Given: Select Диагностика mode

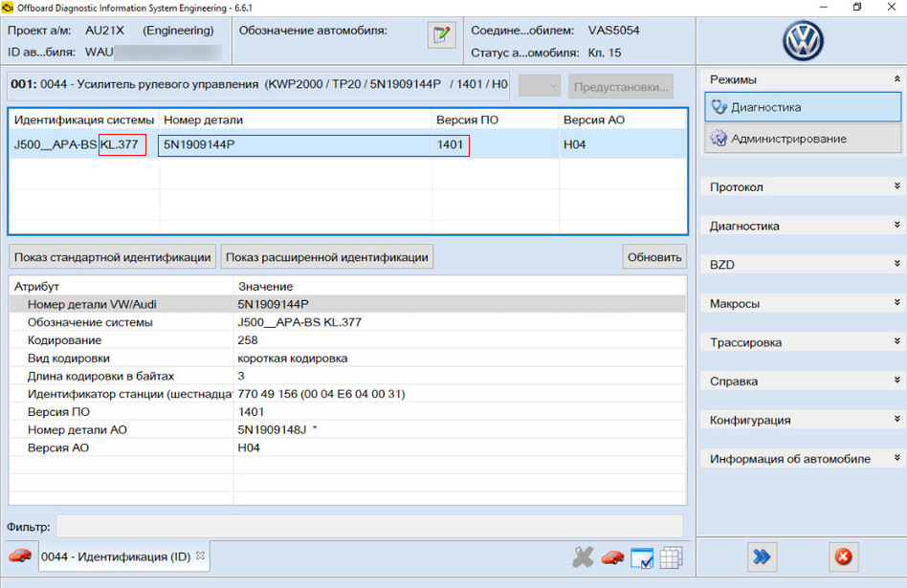Looking at the screenshot, I should [803, 107].
